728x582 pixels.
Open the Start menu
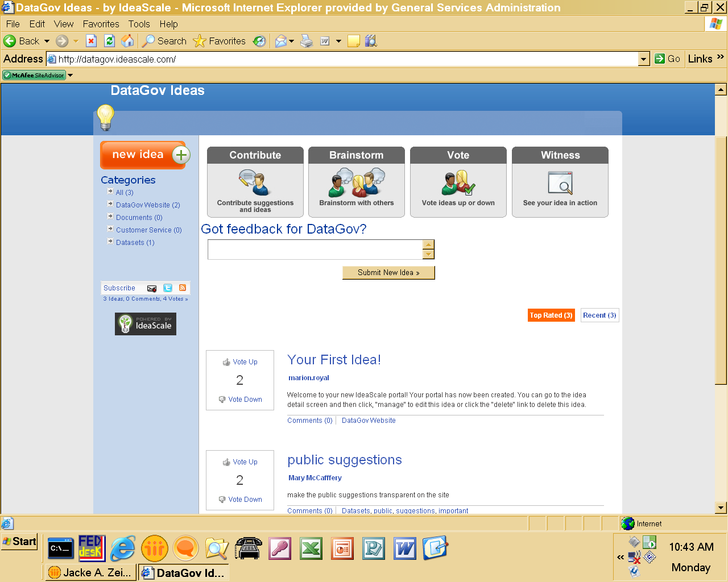(x=20, y=542)
